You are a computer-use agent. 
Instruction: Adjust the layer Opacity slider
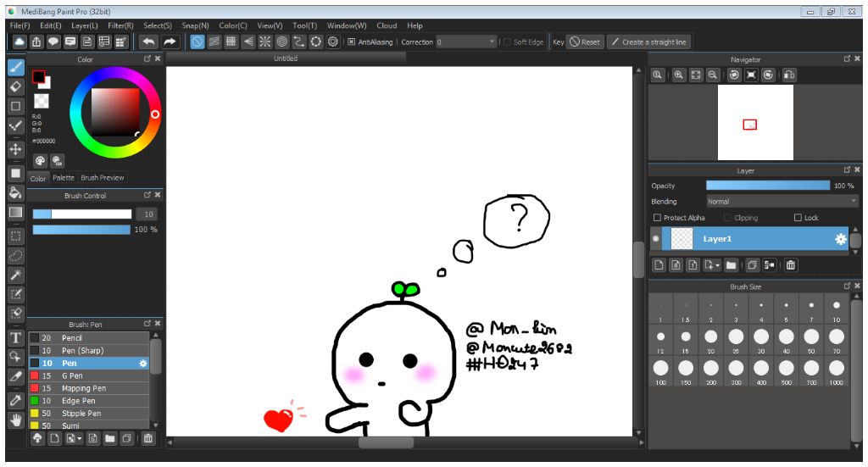click(768, 186)
